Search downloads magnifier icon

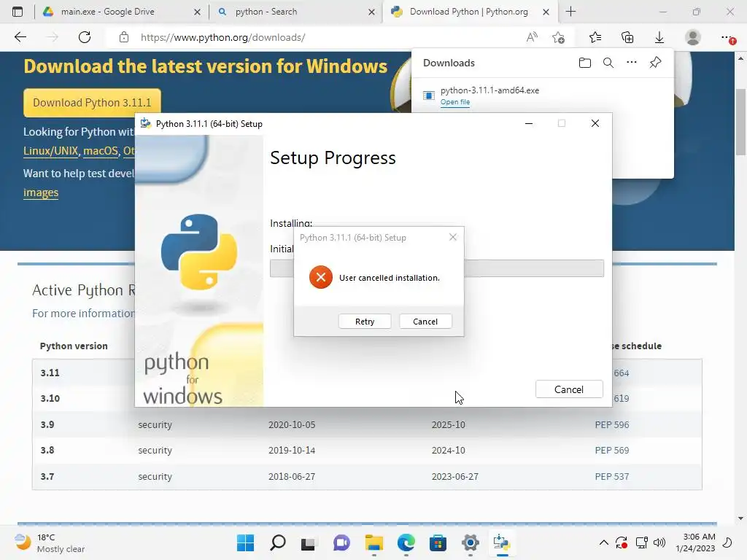608,63
